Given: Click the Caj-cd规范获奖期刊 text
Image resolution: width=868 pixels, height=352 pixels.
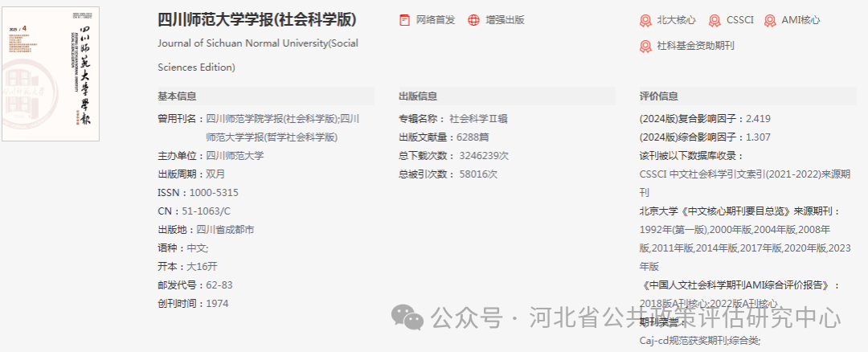Looking at the screenshot, I should click(684, 340).
